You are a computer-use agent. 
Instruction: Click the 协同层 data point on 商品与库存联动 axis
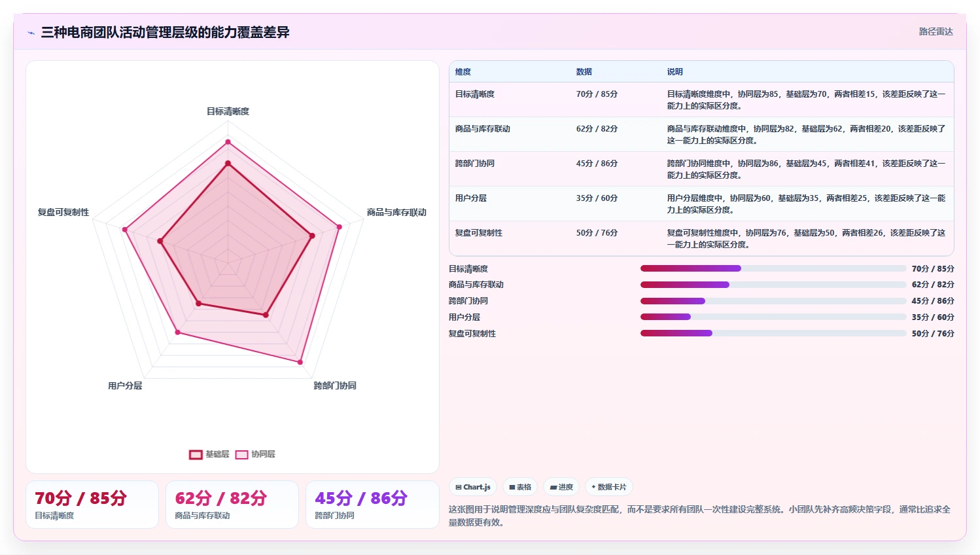[x=339, y=227]
